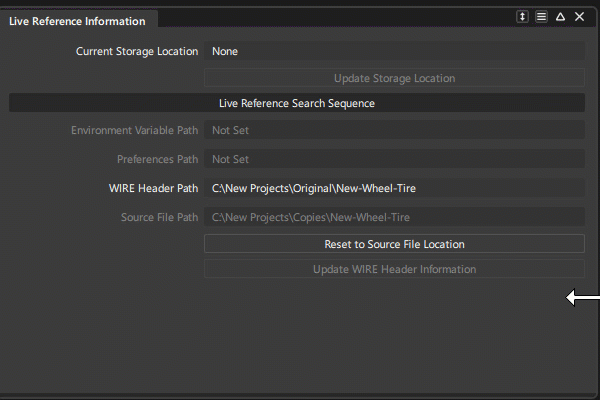Click the Source File Path label
This screenshot has width=600, height=400.
tap(159, 217)
